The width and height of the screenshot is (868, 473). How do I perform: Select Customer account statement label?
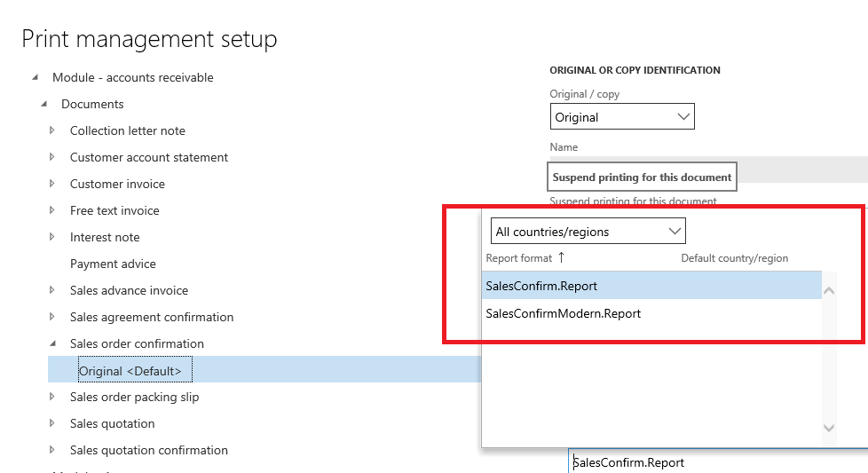click(x=149, y=157)
